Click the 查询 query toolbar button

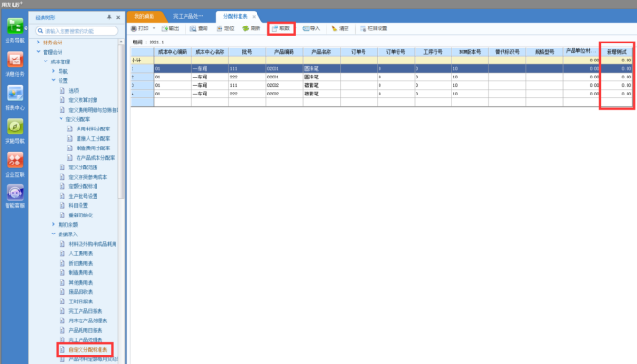[x=199, y=28]
